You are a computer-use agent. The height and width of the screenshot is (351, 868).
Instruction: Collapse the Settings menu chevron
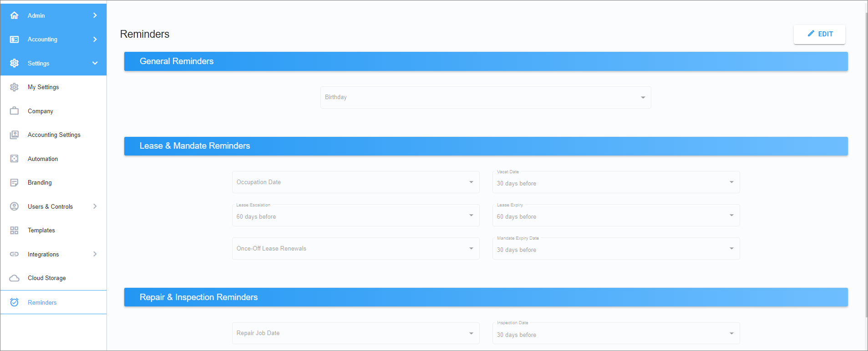tap(95, 63)
